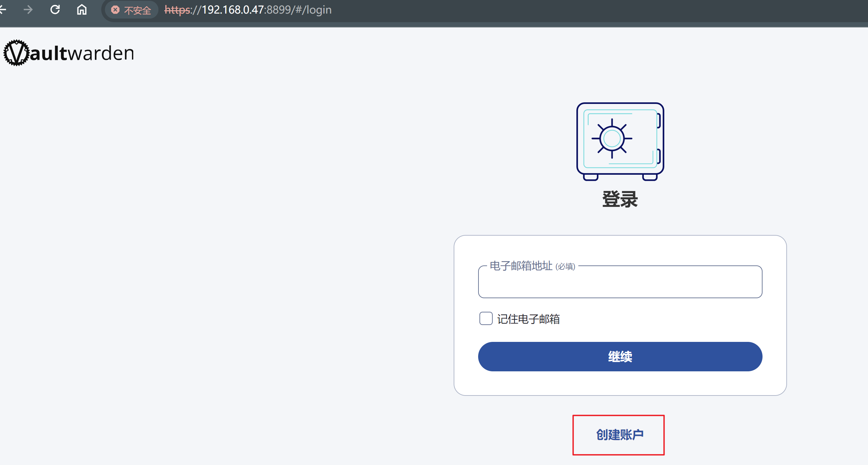868x465 pixels.
Task: Click the Vaultwarden wordmark text
Action: [x=82, y=53]
